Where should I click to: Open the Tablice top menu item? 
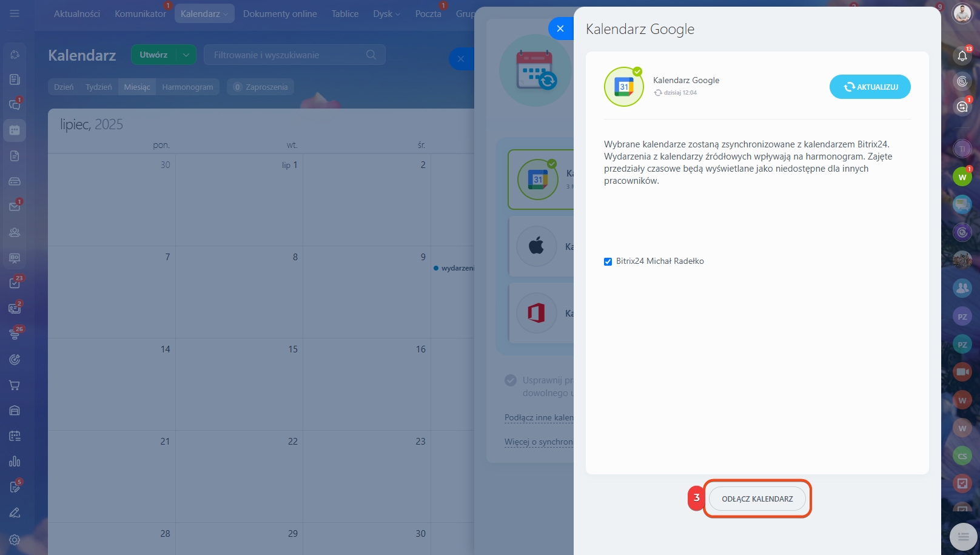click(345, 13)
